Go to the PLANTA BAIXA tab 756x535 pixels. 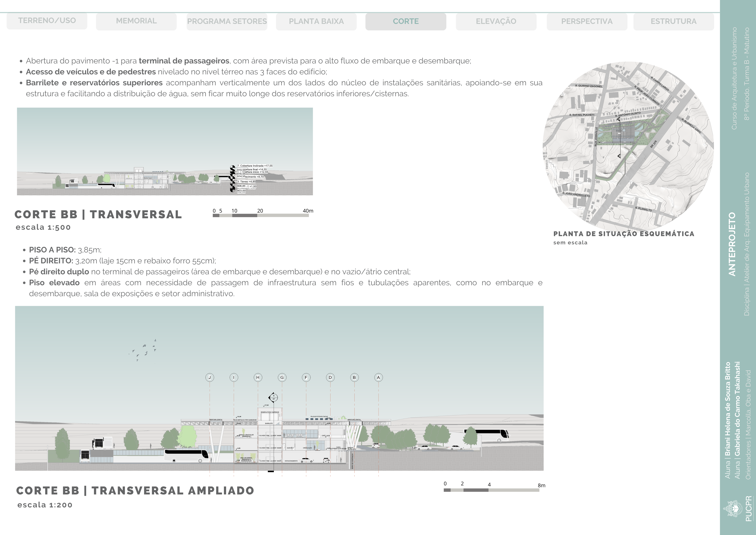coord(316,21)
